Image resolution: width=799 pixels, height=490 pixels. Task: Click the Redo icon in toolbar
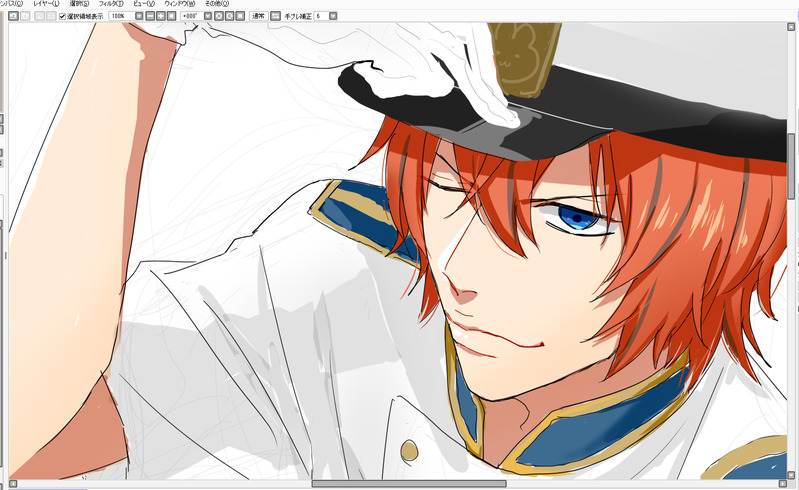coord(25,16)
